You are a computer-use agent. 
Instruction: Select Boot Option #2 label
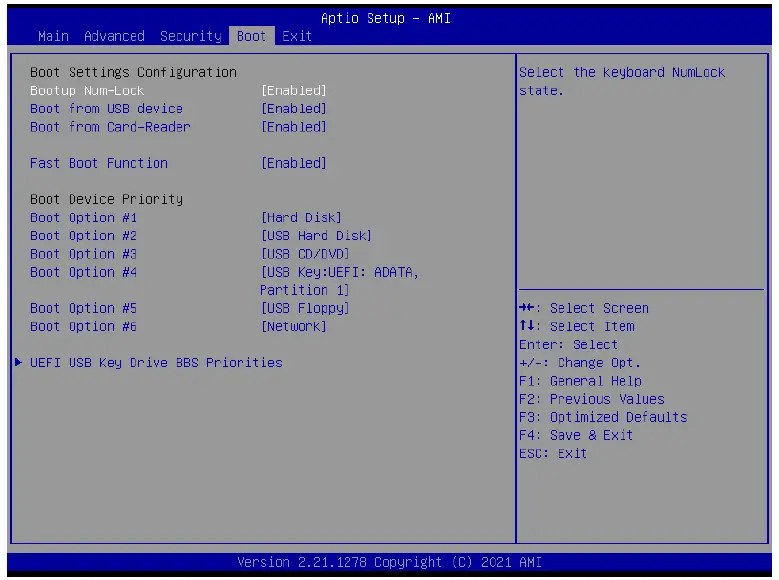tap(83, 236)
